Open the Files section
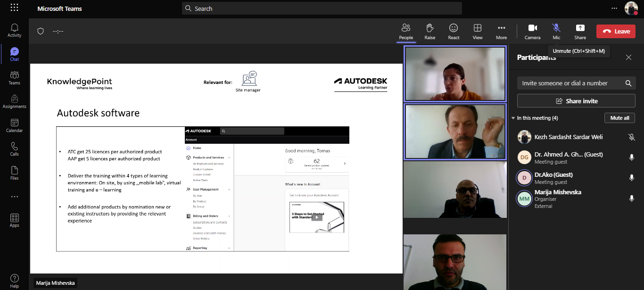This screenshot has width=644, height=290. pyautogui.click(x=14, y=173)
